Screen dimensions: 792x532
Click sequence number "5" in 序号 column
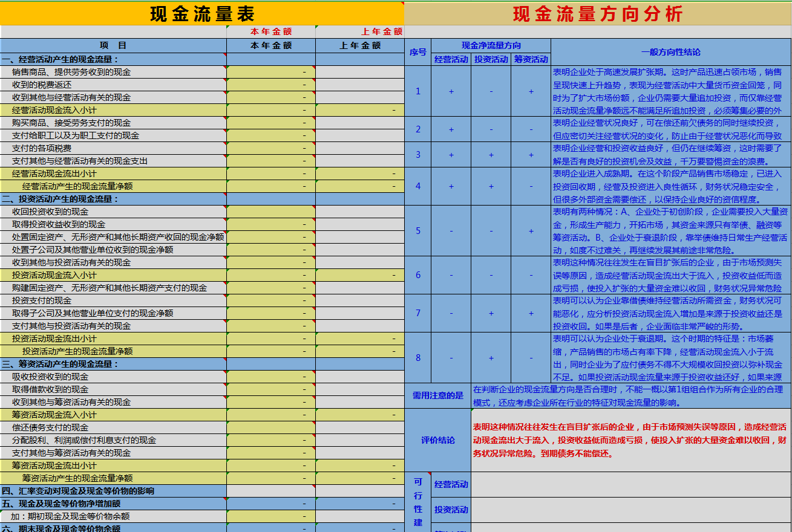pos(418,230)
